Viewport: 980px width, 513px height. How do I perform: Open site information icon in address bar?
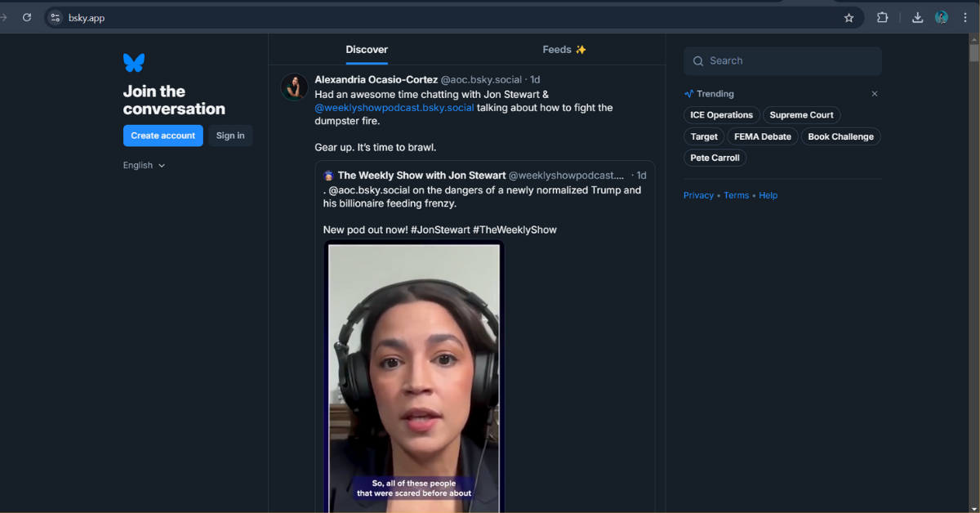(x=56, y=17)
